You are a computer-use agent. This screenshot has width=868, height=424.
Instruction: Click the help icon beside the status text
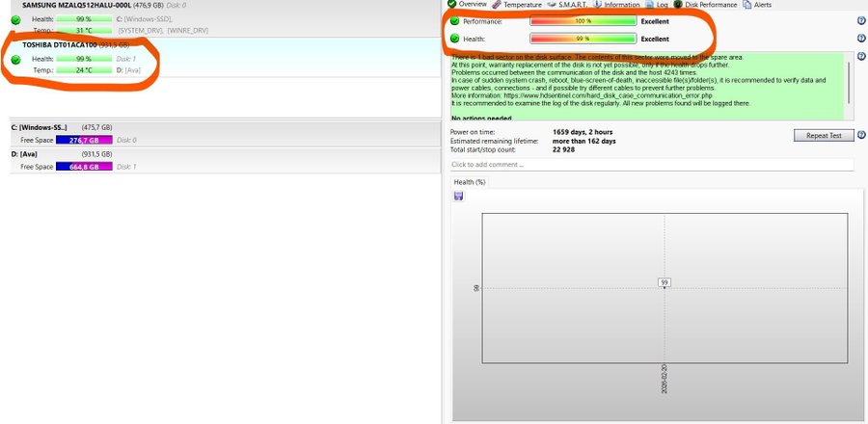(x=859, y=59)
